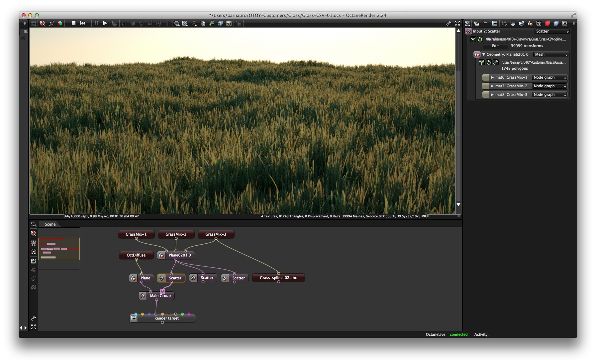Click the node graph minimap thumbnail
The image size is (596, 364).
[59, 249]
